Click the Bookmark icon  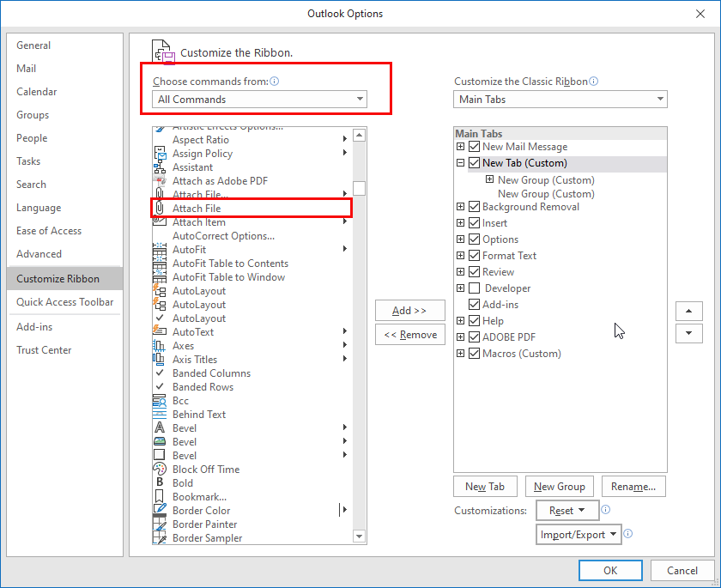[160, 496]
